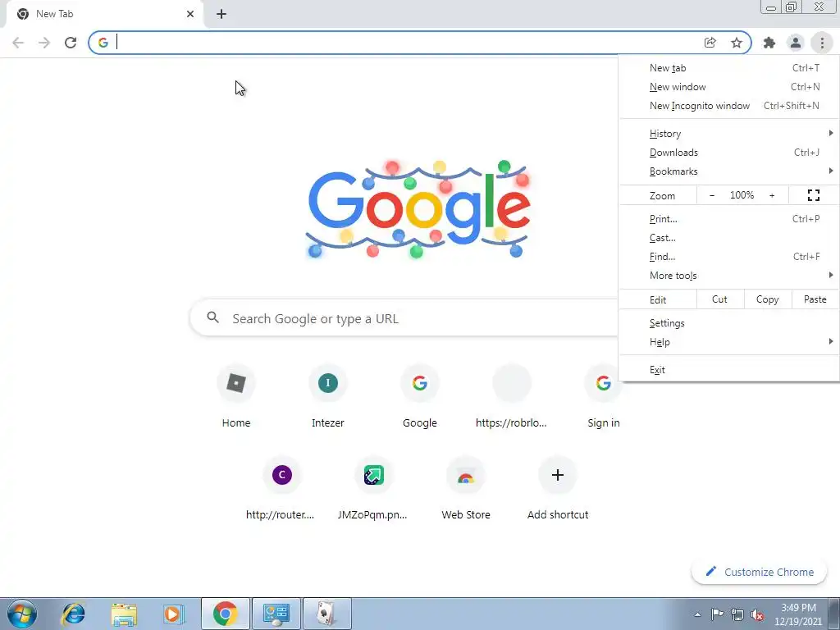Screen dimensions: 840x630
Task: Choose Exit to quit Chrome
Action: [729, 370]
